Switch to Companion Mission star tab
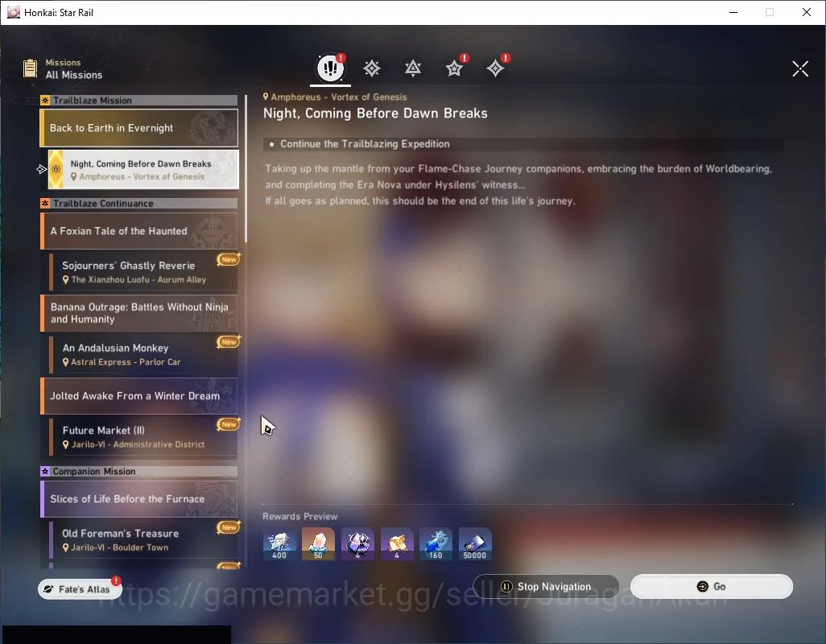Viewport: 826px width, 644px height. tap(455, 68)
